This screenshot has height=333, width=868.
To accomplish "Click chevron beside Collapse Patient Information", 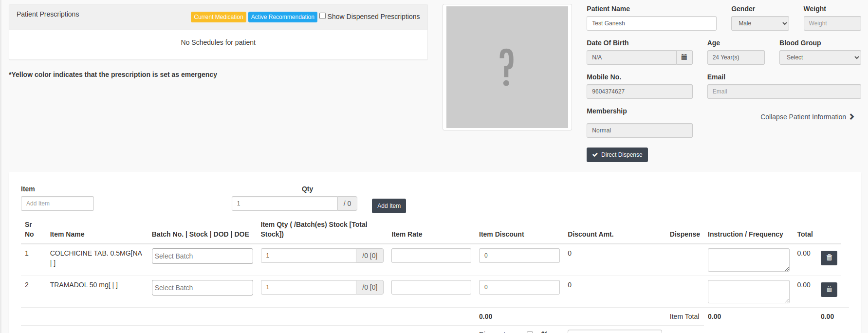I will pyautogui.click(x=852, y=117).
